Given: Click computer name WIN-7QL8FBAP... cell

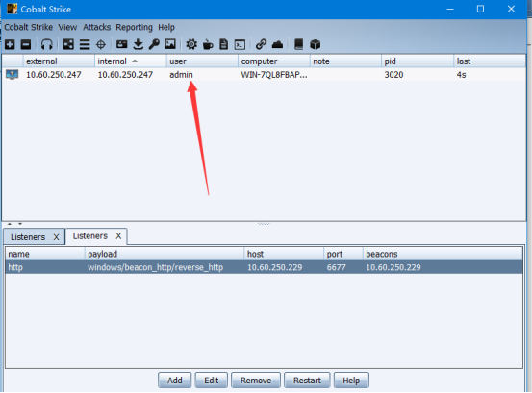Looking at the screenshot, I should [x=274, y=75].
